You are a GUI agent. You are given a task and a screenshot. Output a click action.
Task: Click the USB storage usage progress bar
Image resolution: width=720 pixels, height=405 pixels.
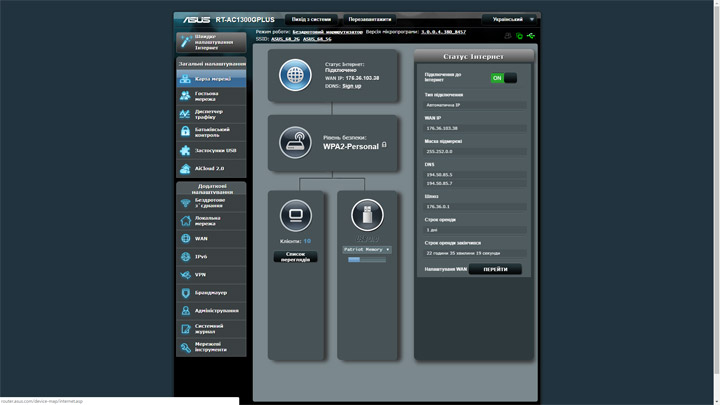tap(367, 260)
